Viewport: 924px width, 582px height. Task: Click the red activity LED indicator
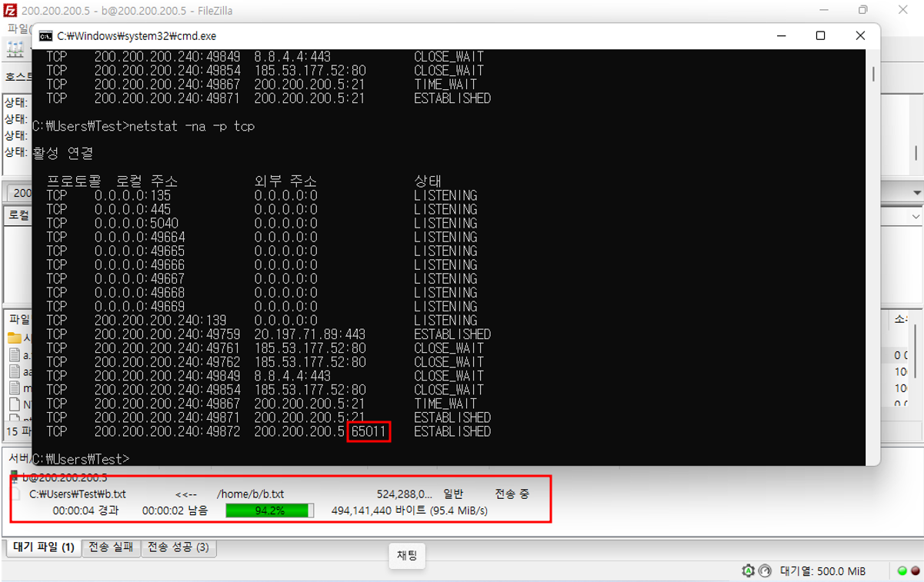coord(915,571)
